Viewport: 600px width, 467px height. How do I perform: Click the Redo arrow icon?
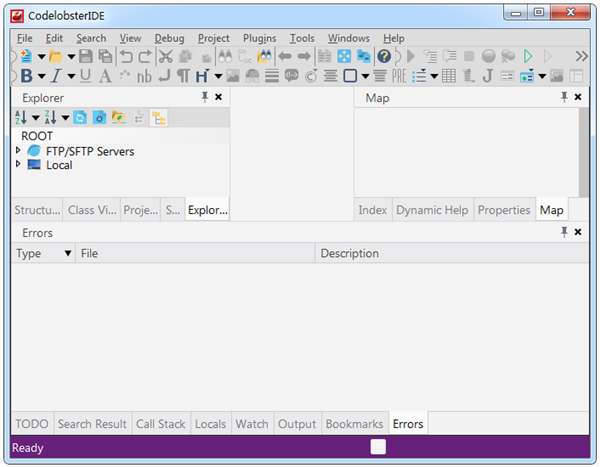coord(145,57)
